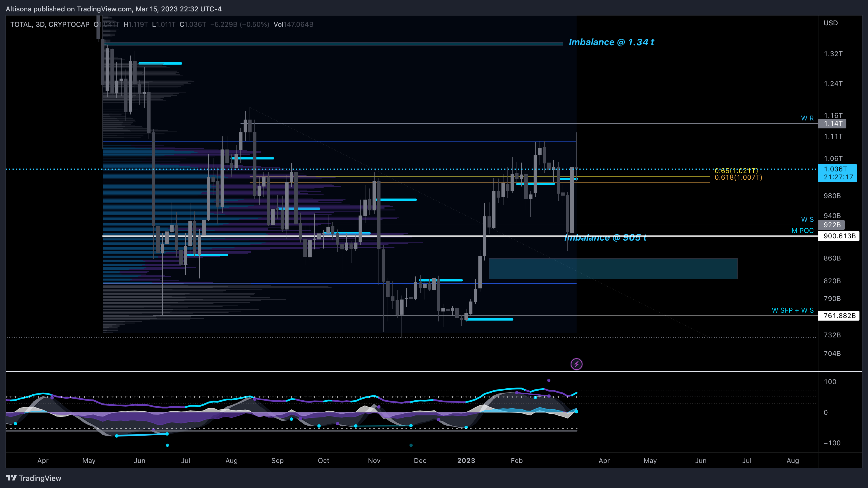Click the Vol 147.064B value
The height and width of the screenshot is (488, 868).
coord(293,24)
